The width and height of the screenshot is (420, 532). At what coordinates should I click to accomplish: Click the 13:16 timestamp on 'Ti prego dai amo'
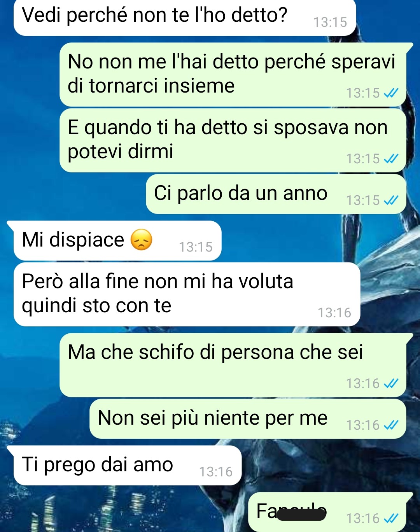[x=216, y=472]
